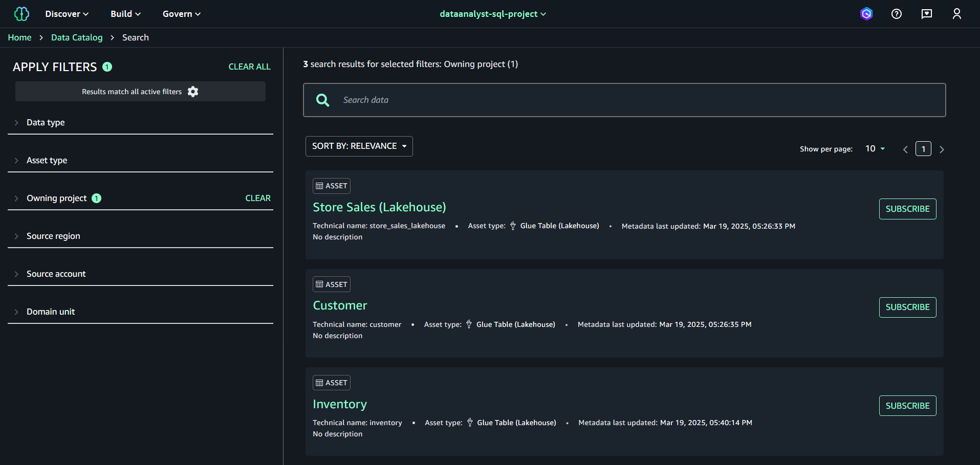980x465 pixels.
Task: Open the Store Sales (Lakehouse) asset
Action: coord(379,207)
